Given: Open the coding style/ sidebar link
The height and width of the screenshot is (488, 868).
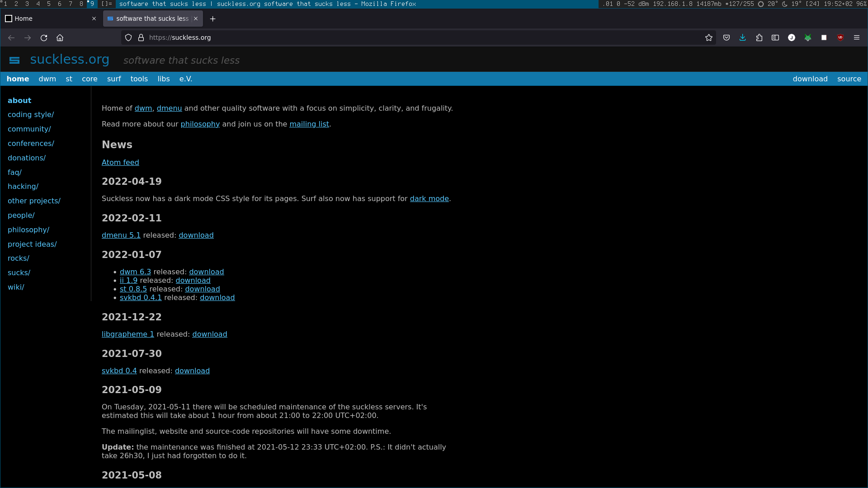Looking at the screenshot, I should 31,115.
